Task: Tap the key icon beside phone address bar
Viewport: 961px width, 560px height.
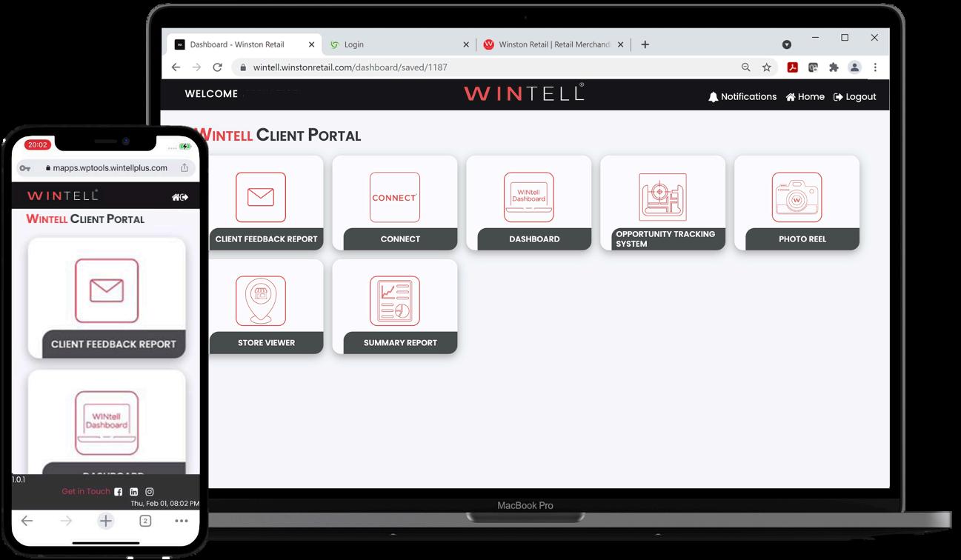Action: (x=26, y=168)
